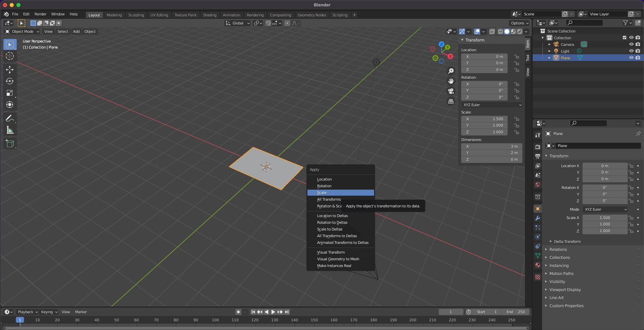The width and height of the screenshot is (644, 330).
Task: Open the Texture properties checker icon
Action: (x=538, y=277)
